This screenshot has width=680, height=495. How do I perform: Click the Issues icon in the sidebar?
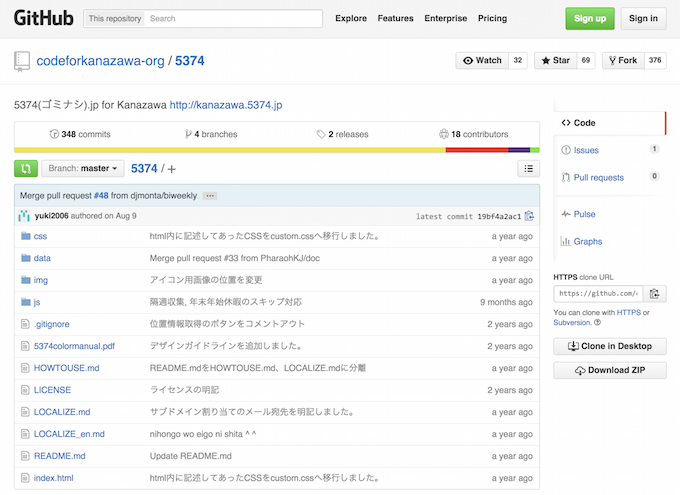click(566, 150)
